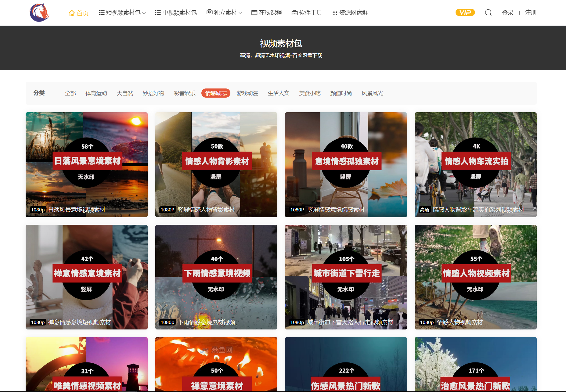Click the caption 城市街道下雪天路人行走视频素材
This screenshot has width=566, height=392.
[x=350, y=322]
